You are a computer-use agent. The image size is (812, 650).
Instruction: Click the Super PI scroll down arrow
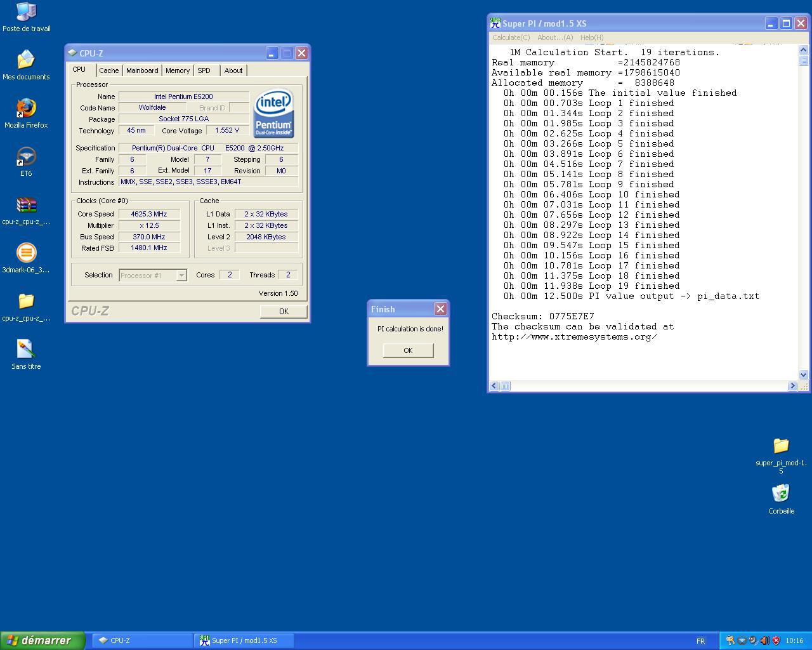click(804, 375)
